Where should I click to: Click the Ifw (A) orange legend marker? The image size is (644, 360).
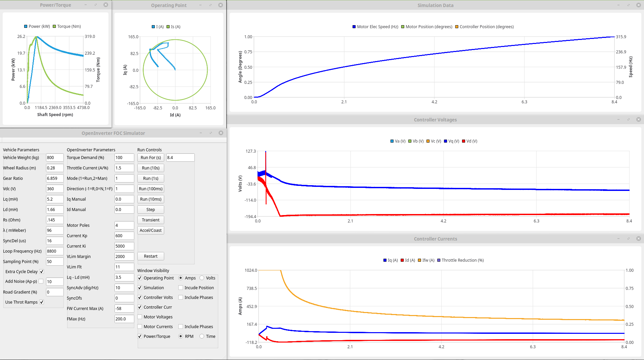tap(419, 260)
